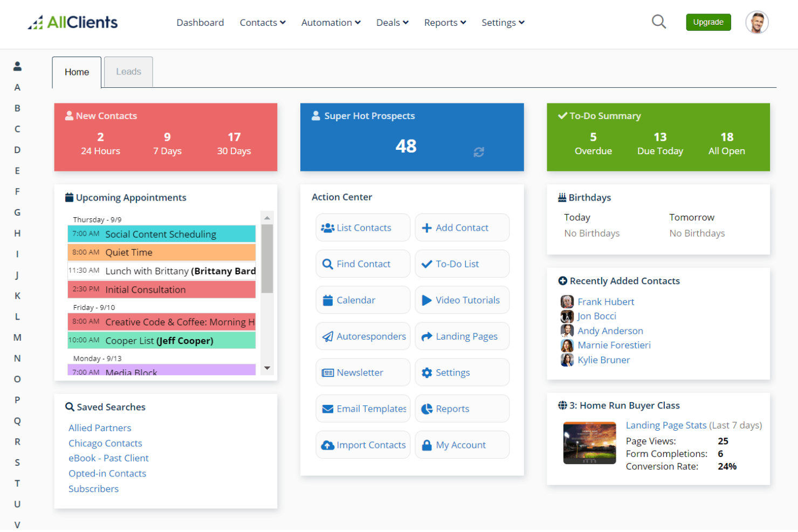This screenshot has height=532, width=798.
Task: Select the Autoresponders paper plane icon
Action: click(x=327, y=336)
